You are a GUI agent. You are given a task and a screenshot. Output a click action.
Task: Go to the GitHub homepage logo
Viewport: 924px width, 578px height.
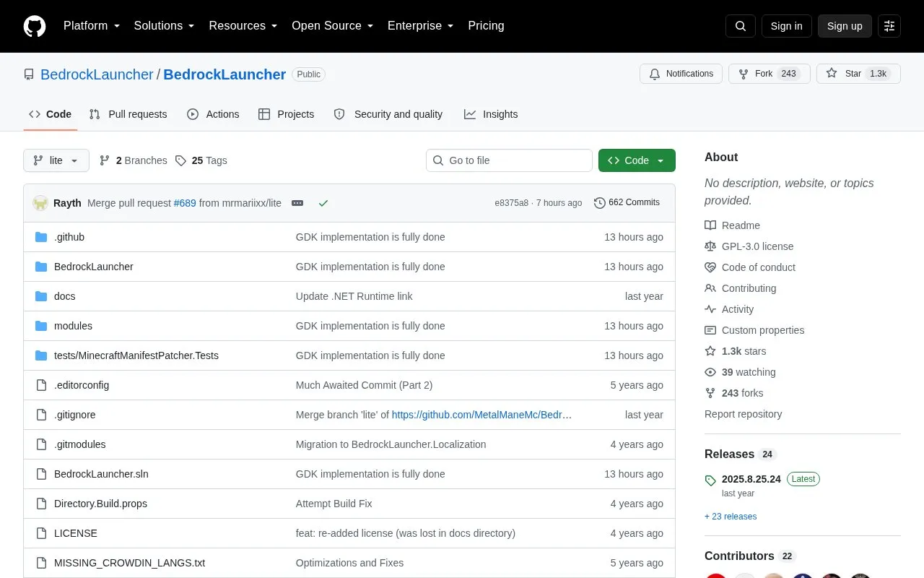35,26
